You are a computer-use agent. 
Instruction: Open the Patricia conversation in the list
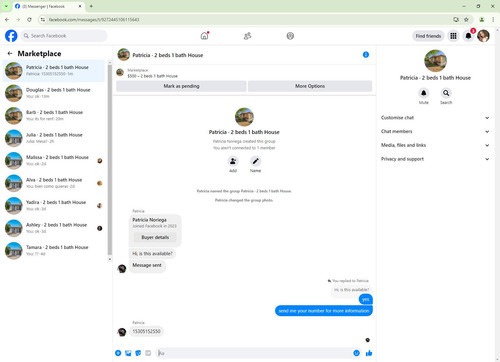tap(54, 71)
